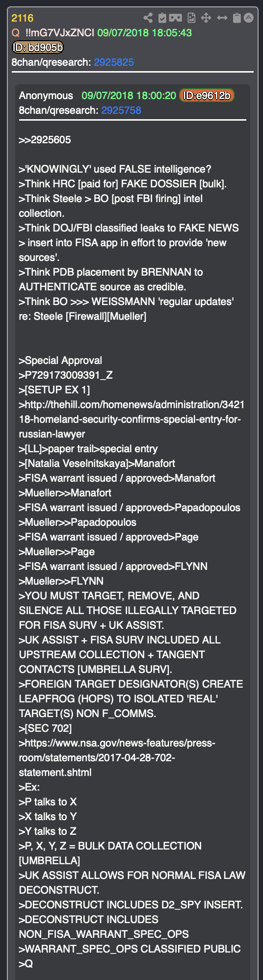Open the thehill.com homeland-security article URL
The height and width of the screenshot is (980, 263).
coord(131,419)
